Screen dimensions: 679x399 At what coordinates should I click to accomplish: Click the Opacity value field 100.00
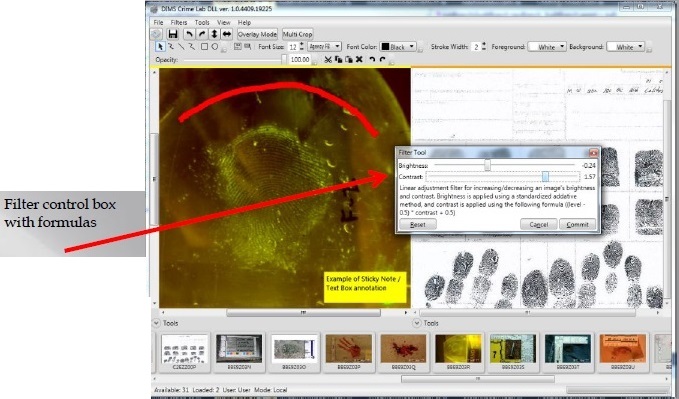pyautogui.click(x=300, y=60)
